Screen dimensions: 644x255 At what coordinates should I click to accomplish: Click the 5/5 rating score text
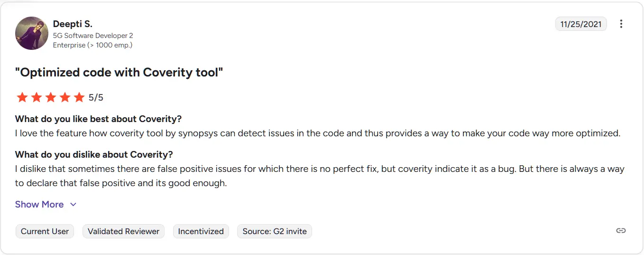(96, 98)
